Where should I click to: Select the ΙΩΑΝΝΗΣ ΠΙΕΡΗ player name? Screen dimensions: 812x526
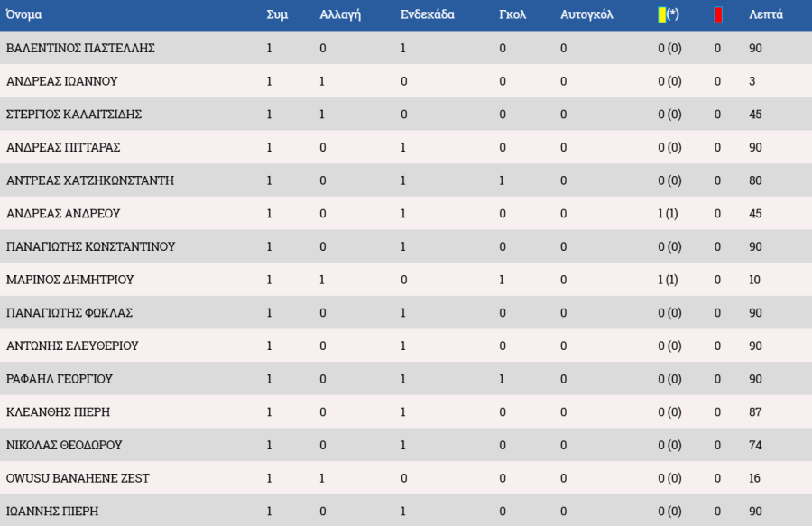coord(52,512)
